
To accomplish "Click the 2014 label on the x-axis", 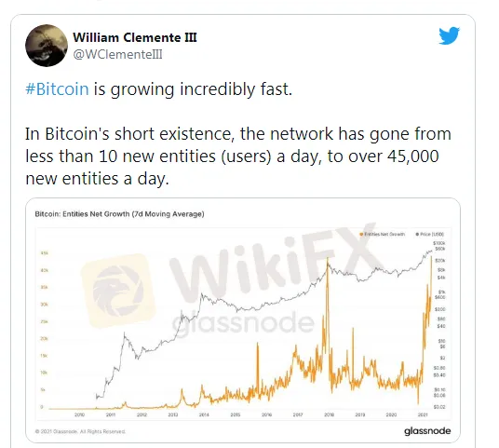I will (204, 414).
